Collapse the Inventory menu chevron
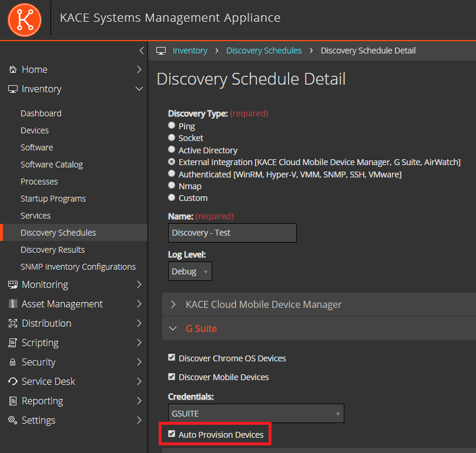Viewport: 476px width, 453px height. [x=139, y=89]
